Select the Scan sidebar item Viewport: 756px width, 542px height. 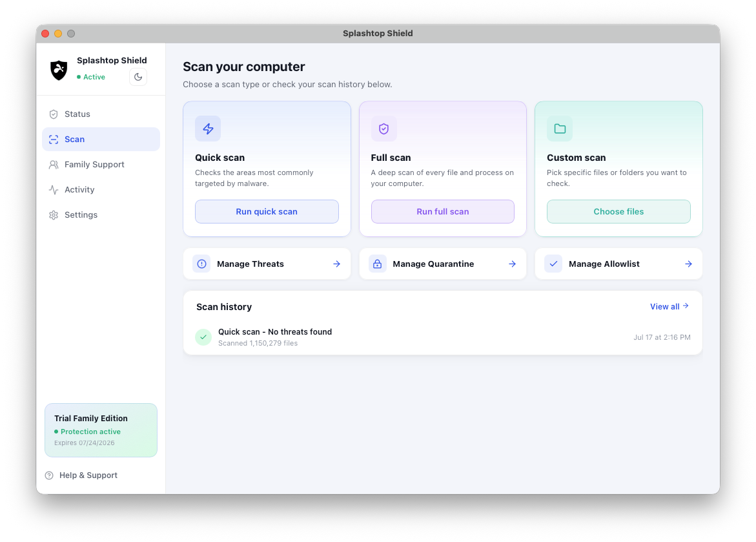tap(101, 140)
